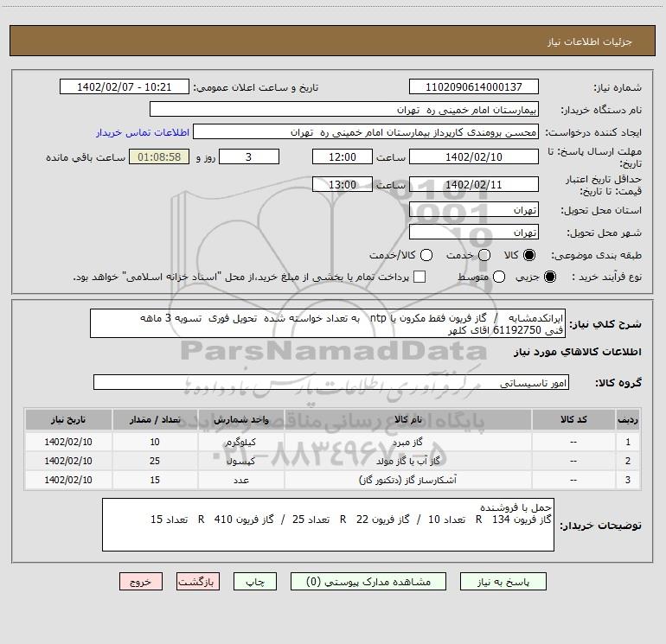The image size is (666, 644).
Task: Click the goods group field امور تاسیساتی
Action: 331,382
